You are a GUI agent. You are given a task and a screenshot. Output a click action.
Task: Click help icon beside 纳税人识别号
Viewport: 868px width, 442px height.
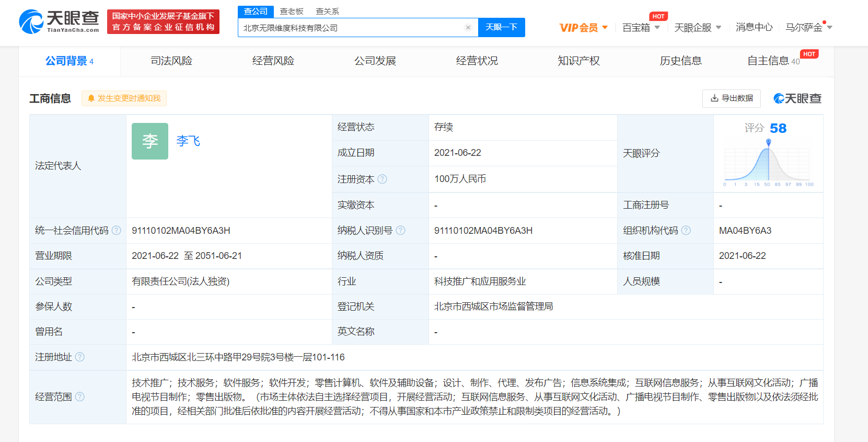pyautogui.click(x=401, y=230)
